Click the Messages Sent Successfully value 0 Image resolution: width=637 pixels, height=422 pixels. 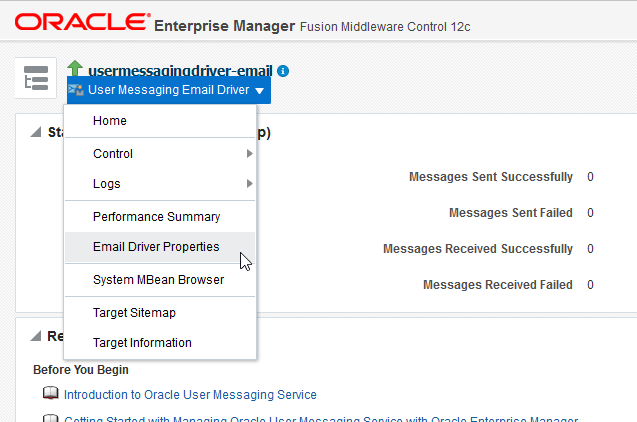590,177
